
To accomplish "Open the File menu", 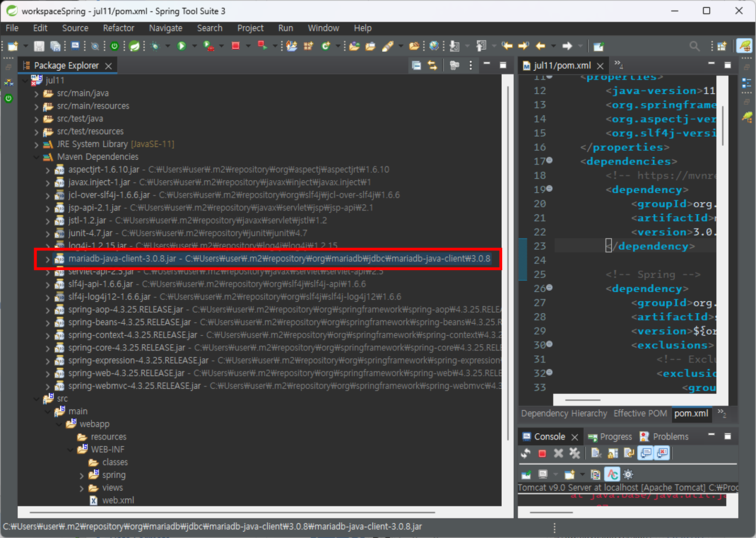I will coord(12,28).
